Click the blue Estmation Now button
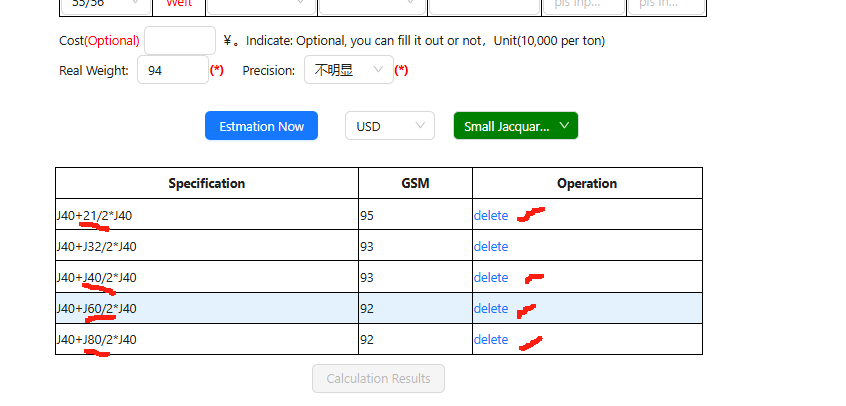The image size is (846, 406). [x=261, y=126]
